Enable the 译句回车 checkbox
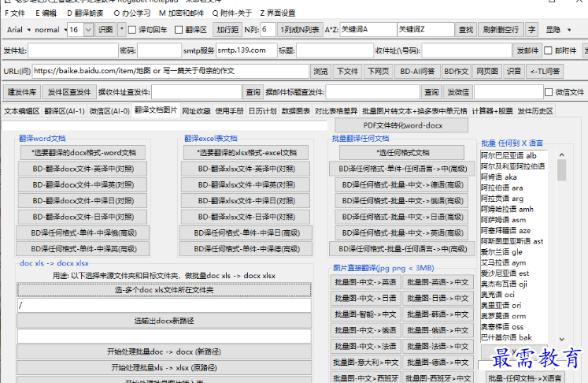588x383 pixels. pos(132,30)
